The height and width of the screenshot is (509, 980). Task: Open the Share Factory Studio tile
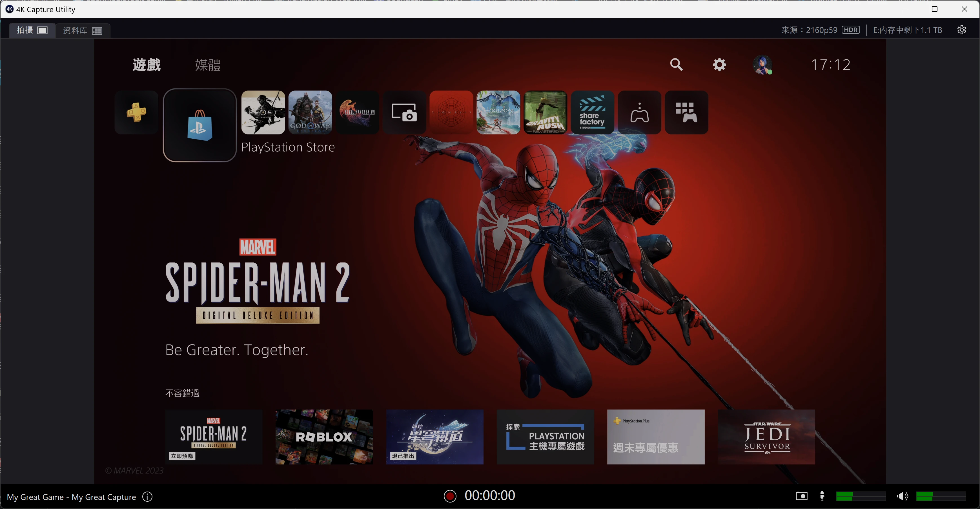592,113
